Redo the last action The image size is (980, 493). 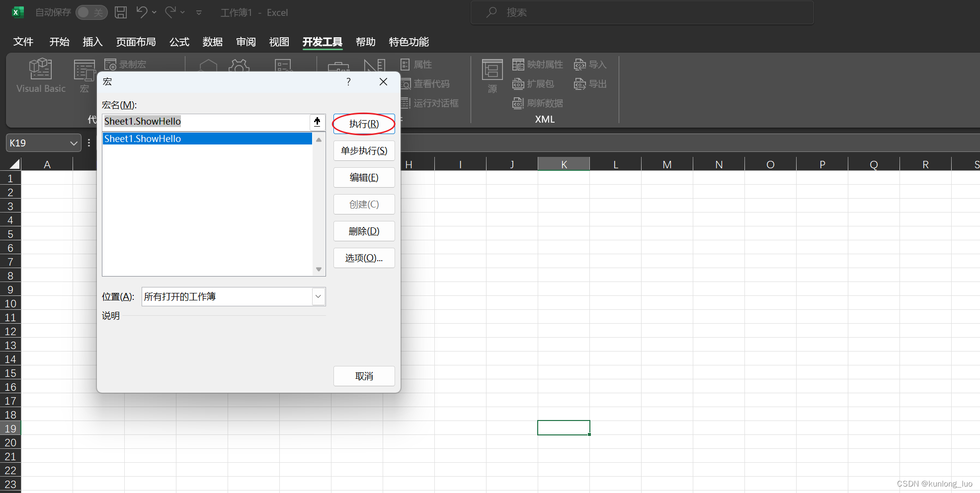point(170,12)
